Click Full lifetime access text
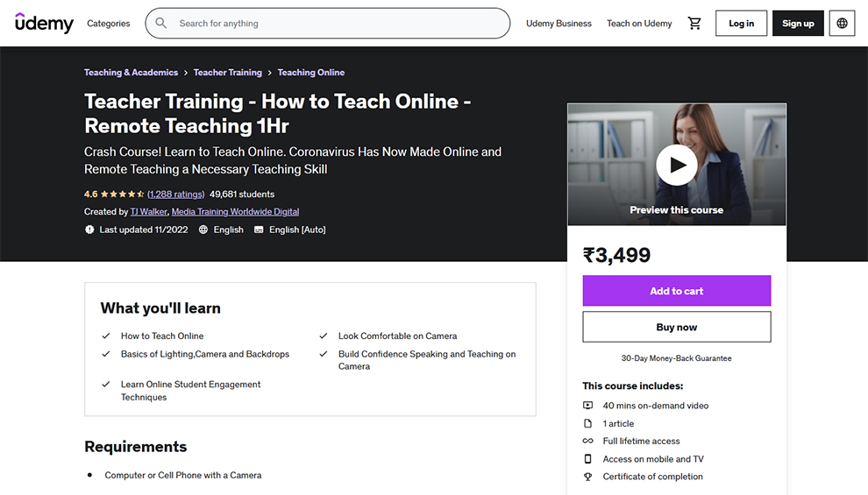The image size is (868, 495). tap(641, 441)
